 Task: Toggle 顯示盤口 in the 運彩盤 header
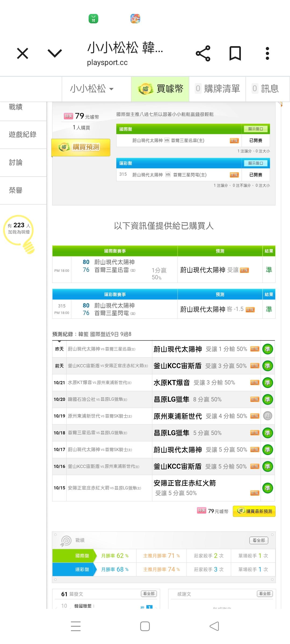(x=255, y=163)
